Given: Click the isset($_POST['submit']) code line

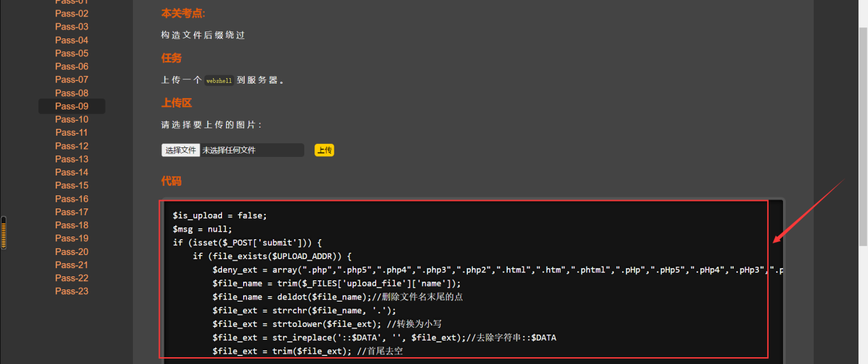Looking at the screenshot, I should 247,243.
